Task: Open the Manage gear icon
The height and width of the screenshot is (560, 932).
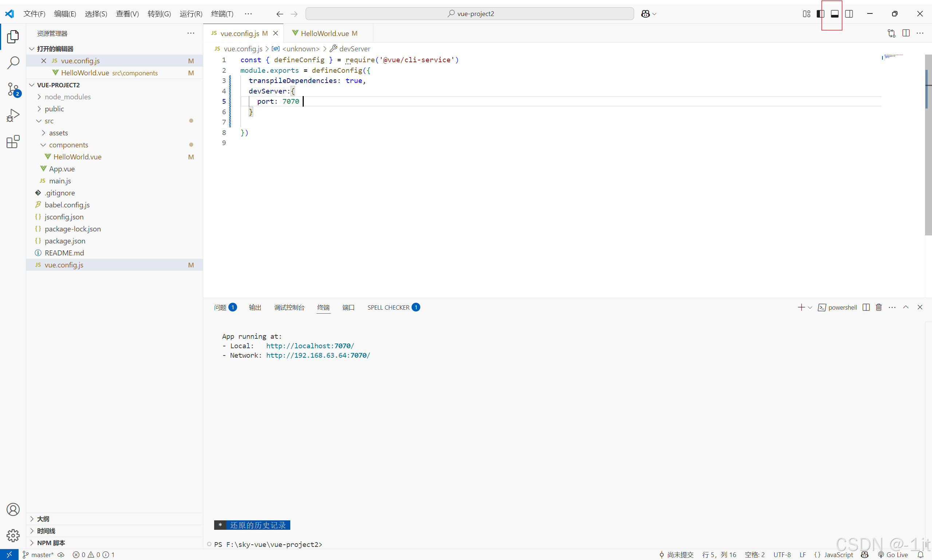Action: tap(13, 535)
